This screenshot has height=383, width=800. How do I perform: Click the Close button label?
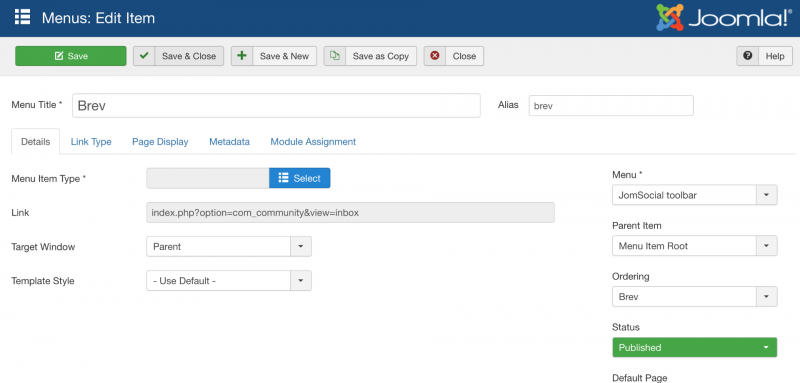464,56
